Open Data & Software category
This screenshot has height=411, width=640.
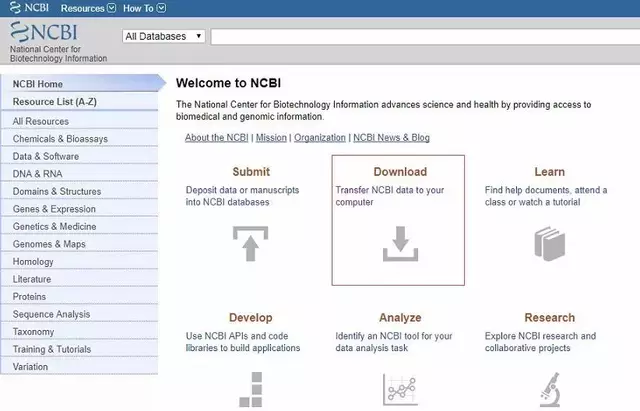[80, 156]
